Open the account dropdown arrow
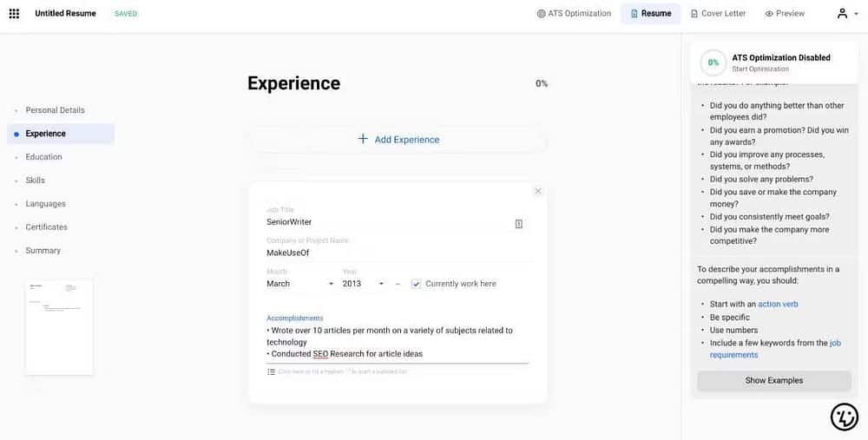This screenshot has width=868, height=440. click(x=857, y=14)
